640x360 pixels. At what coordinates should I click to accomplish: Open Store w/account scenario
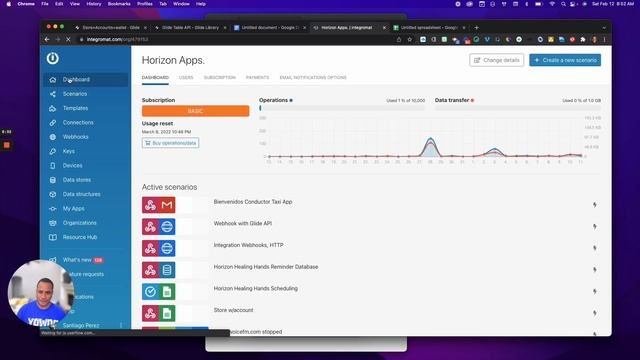[233, 310]
